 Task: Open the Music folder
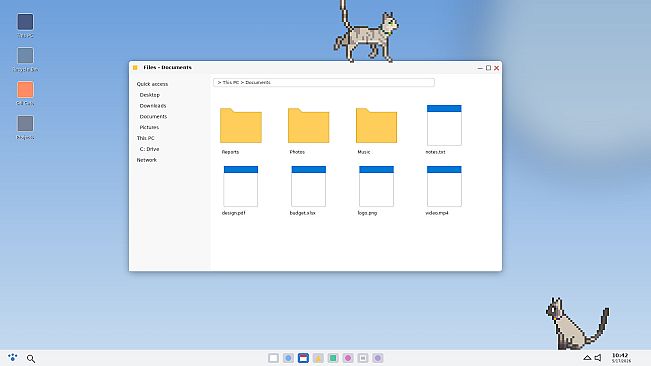pyautogui.click(x=376, y=126)
